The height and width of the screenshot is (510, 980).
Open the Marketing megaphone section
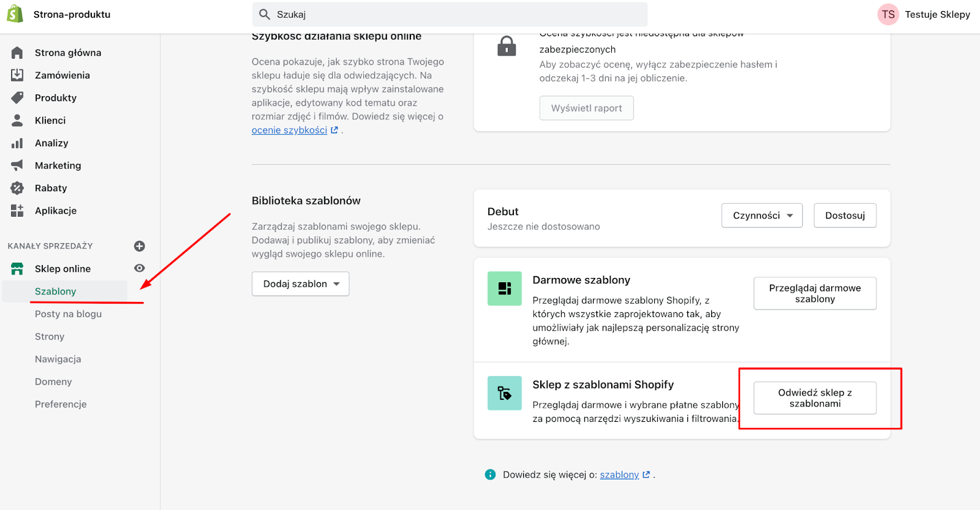58,165
